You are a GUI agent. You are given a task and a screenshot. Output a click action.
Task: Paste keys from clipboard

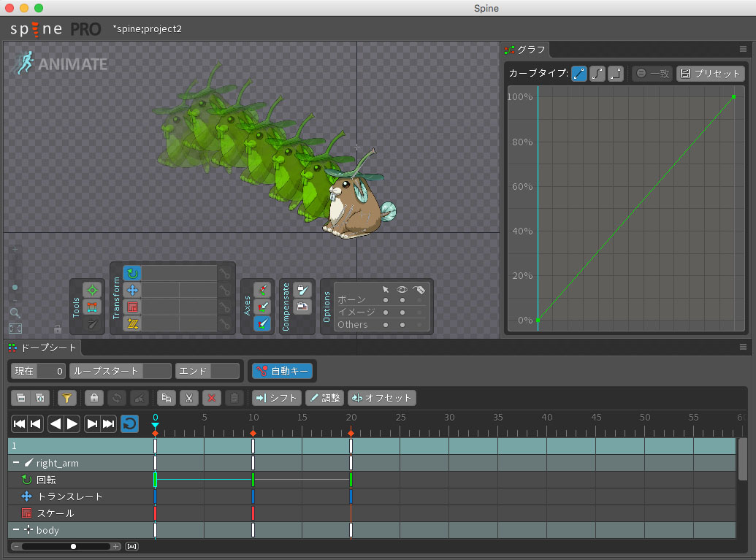(x=234, y=398)
